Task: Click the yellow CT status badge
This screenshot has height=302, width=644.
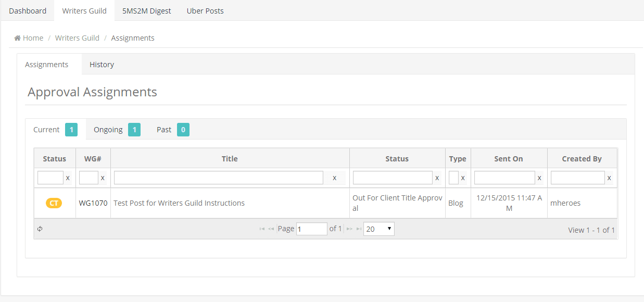Action: pyautogui.click(x=54, y=203)
